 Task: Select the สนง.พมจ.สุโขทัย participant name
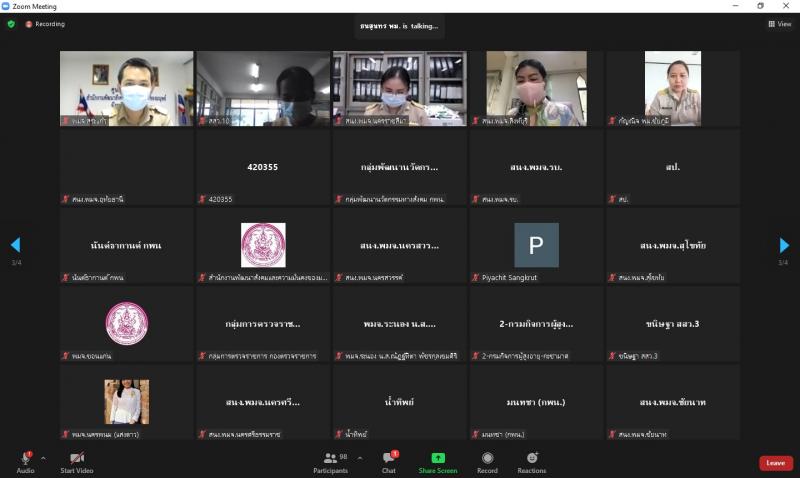tap(673, 245)
